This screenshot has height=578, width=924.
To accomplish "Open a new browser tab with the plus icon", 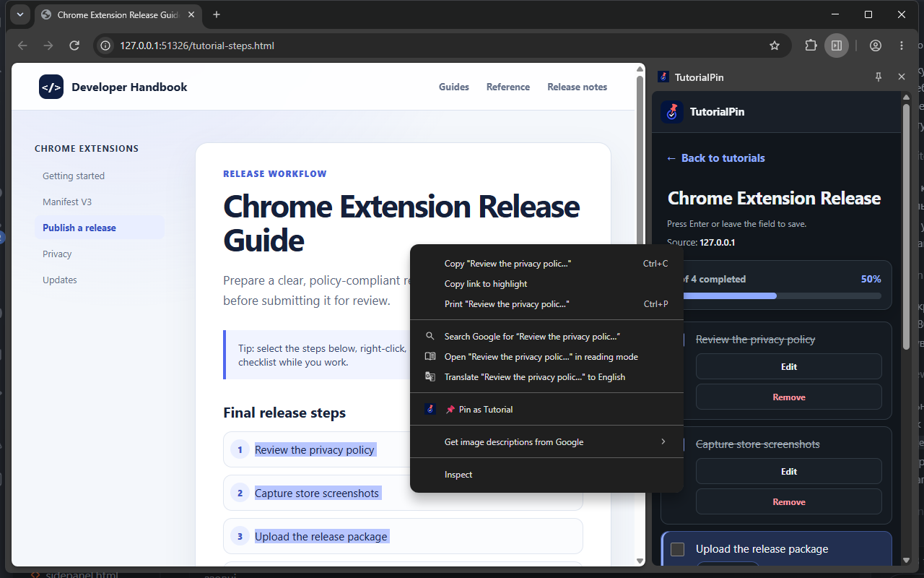I will click(x=217, y=14).
